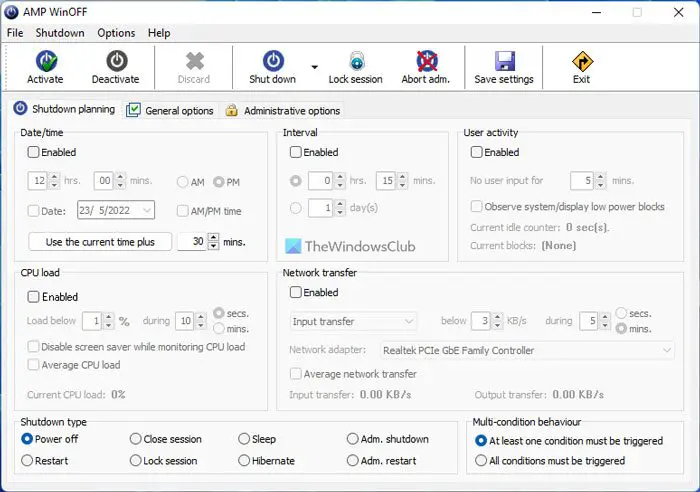Click the Interval 15 mins. stepper arrows
Image resolution: width=700 pixels, height=492 pixels.
click(402, 181)
